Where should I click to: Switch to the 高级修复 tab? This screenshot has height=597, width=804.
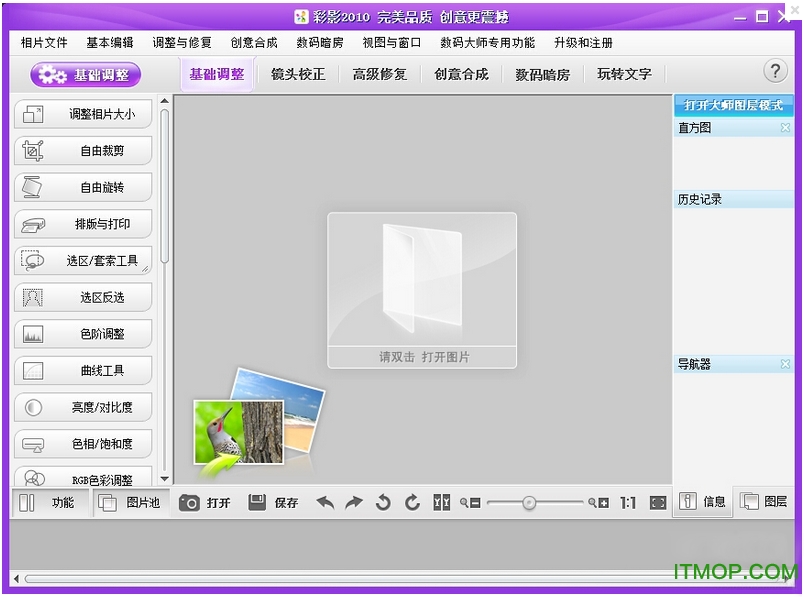pyautogui.click(x=379, y=74)
